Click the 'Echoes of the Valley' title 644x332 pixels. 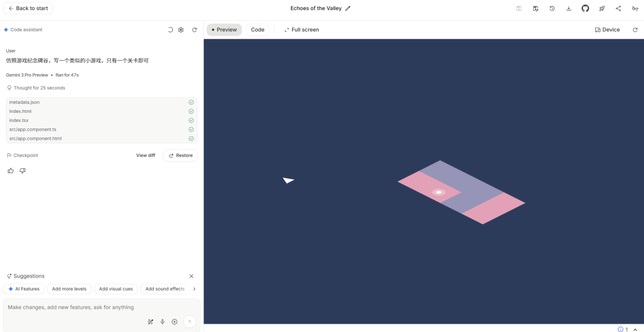tap(316, 8)
